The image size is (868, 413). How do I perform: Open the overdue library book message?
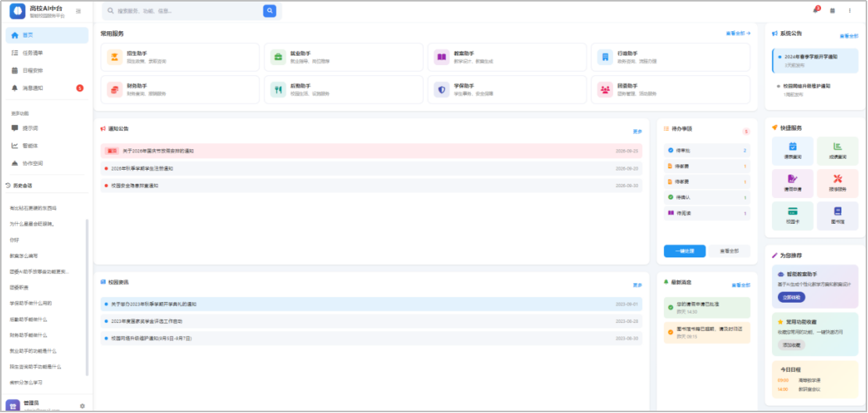click(x=707, y=332)
